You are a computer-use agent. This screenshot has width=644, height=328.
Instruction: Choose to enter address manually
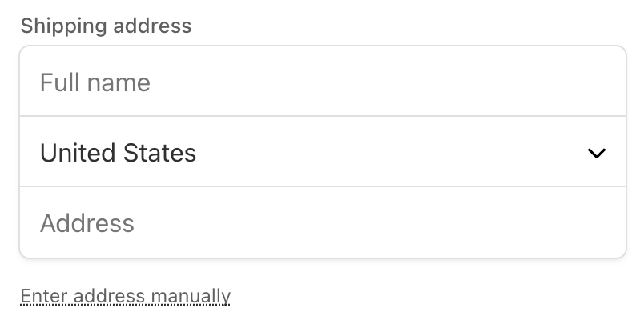(x=125, y=296)
